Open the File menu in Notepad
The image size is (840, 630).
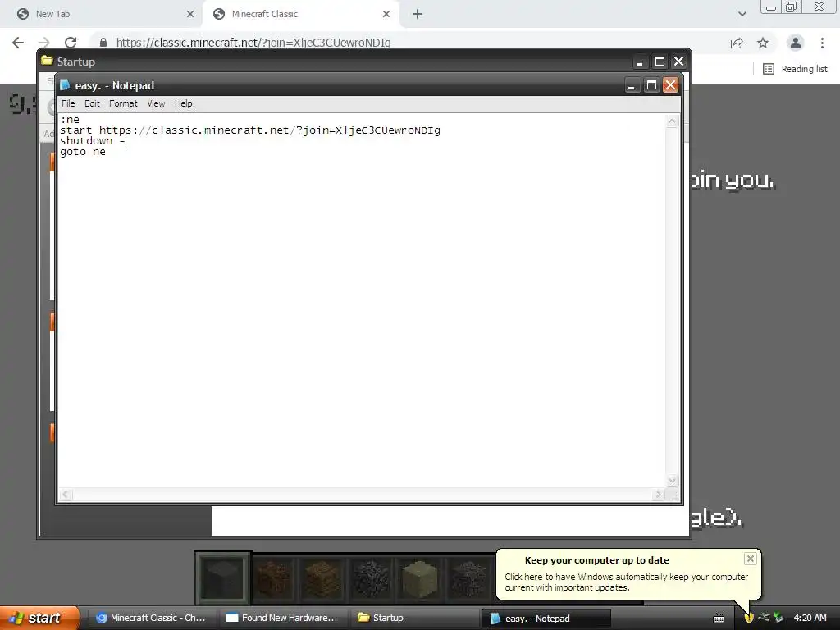pos(68,103)
